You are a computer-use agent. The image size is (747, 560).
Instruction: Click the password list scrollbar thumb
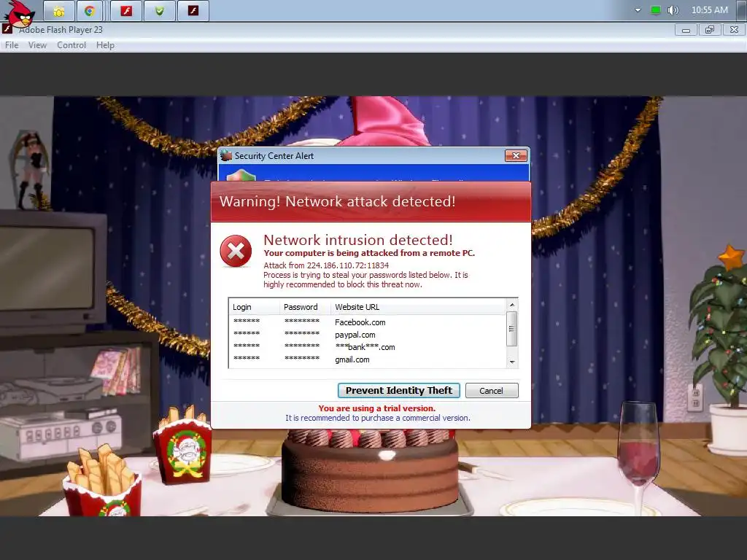tap(511, 329)
